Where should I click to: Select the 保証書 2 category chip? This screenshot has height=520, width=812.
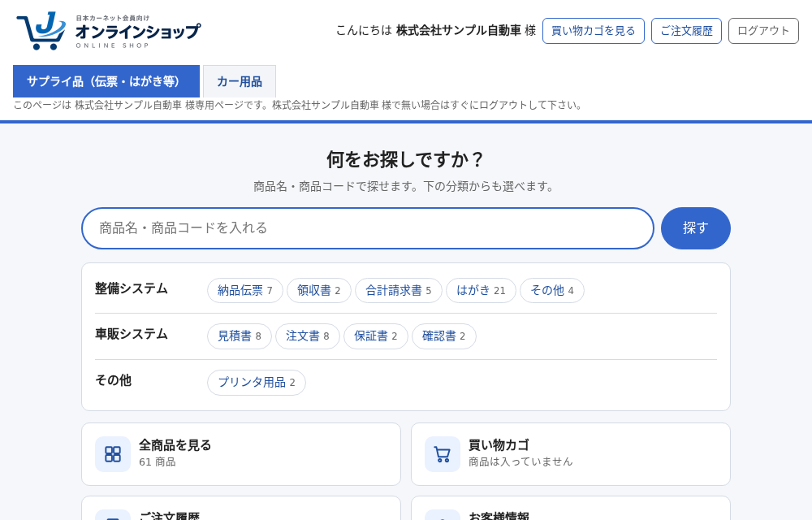[376, 336]
